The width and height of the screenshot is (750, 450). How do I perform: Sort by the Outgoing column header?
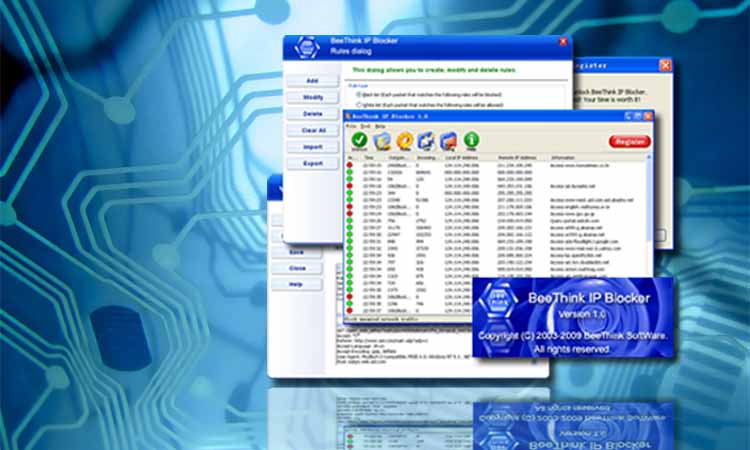pos(398,157)
